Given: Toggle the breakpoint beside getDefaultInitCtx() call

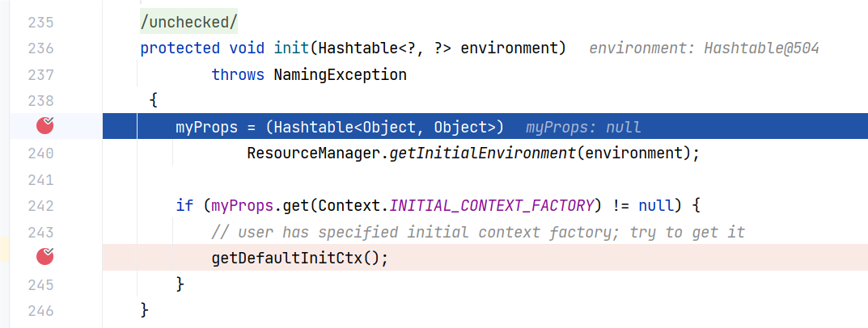Looking at the screenshot, I should [45, 258].
